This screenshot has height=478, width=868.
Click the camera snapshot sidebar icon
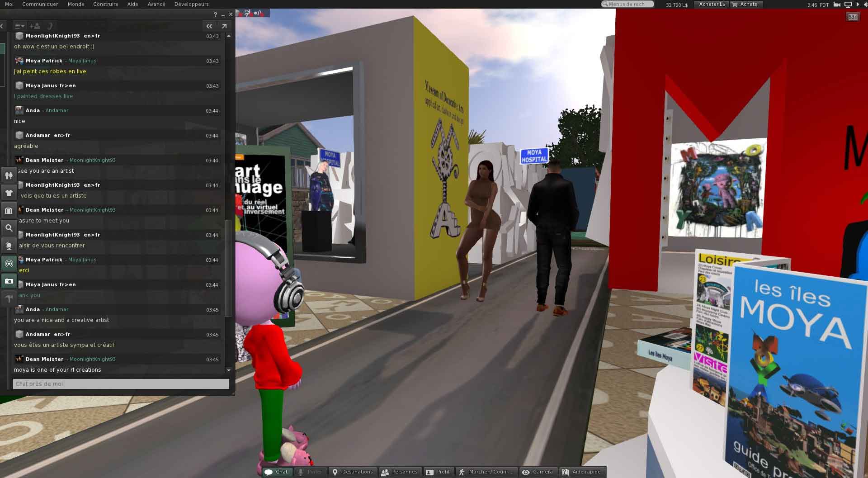(9, 281)
